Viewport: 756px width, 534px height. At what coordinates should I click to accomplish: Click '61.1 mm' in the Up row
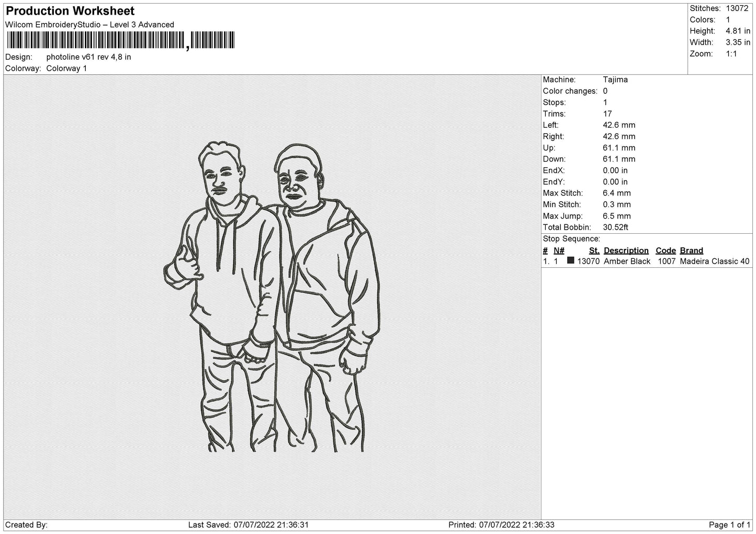(x=619, y=148)
